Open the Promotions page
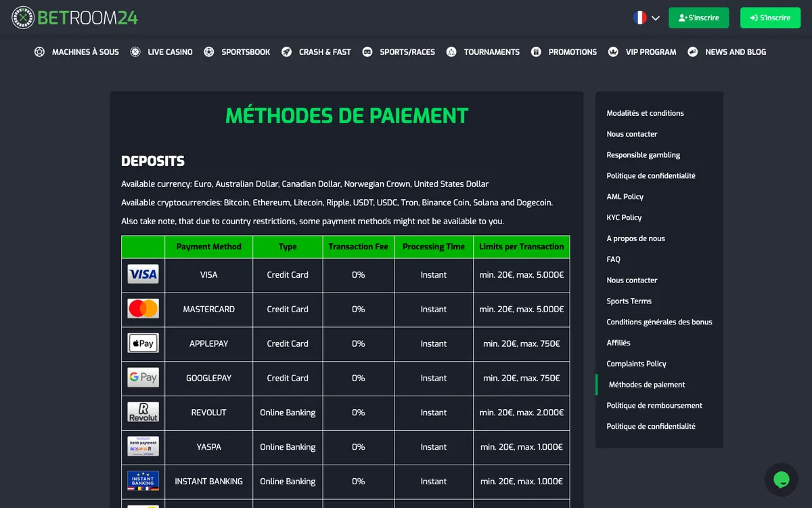This screenshot has height=508, width=812. pos(572,51)
